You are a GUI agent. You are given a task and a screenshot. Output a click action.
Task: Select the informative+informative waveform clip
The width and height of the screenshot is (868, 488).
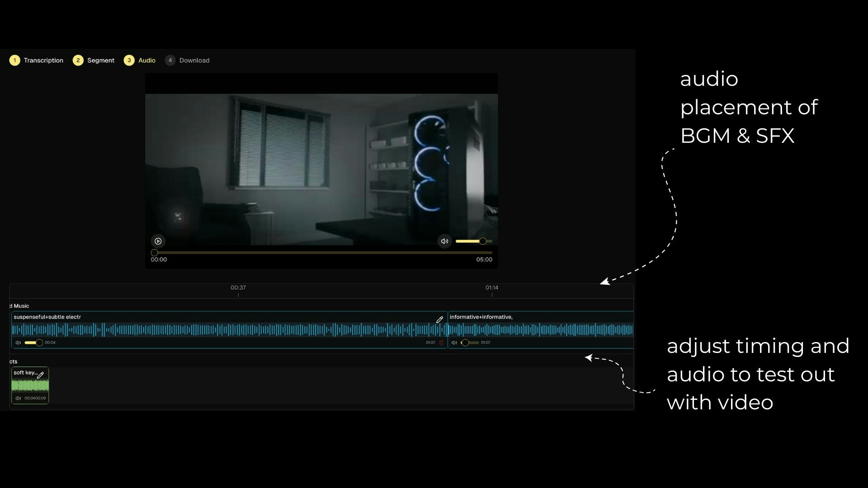pos(540,330)
